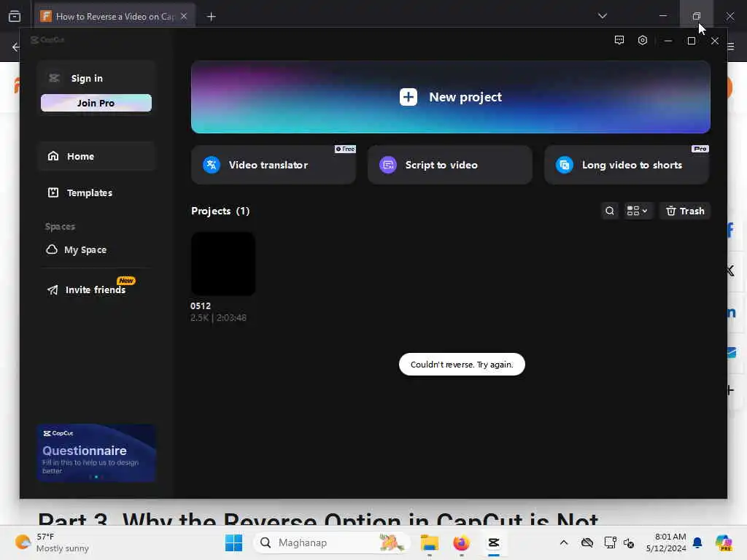Open the notifications bell icon
Screen dimensions: 747x560
(697, 542)
